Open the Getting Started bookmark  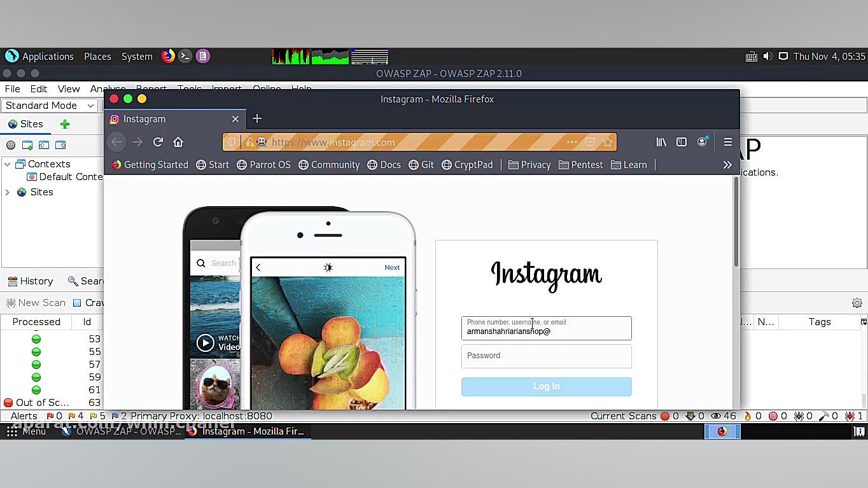150,165
